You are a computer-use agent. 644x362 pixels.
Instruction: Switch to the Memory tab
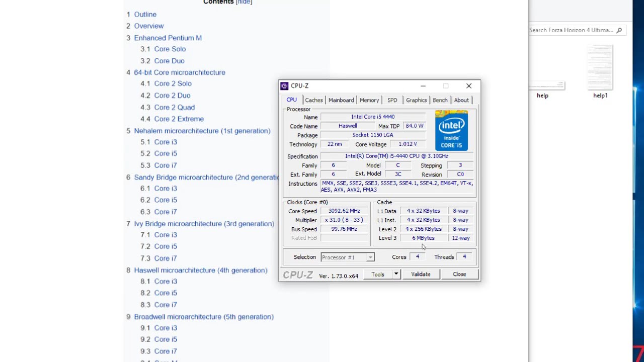(x=369, y=100)
